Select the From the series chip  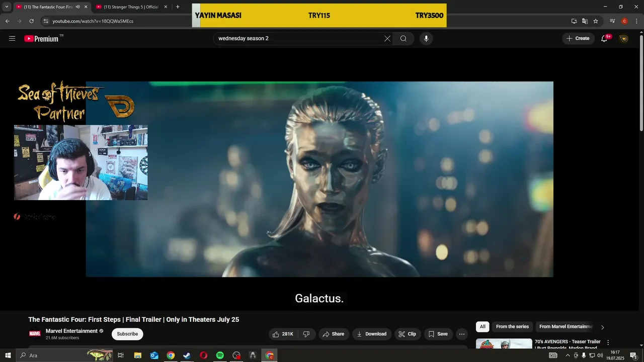coord(512,327)
